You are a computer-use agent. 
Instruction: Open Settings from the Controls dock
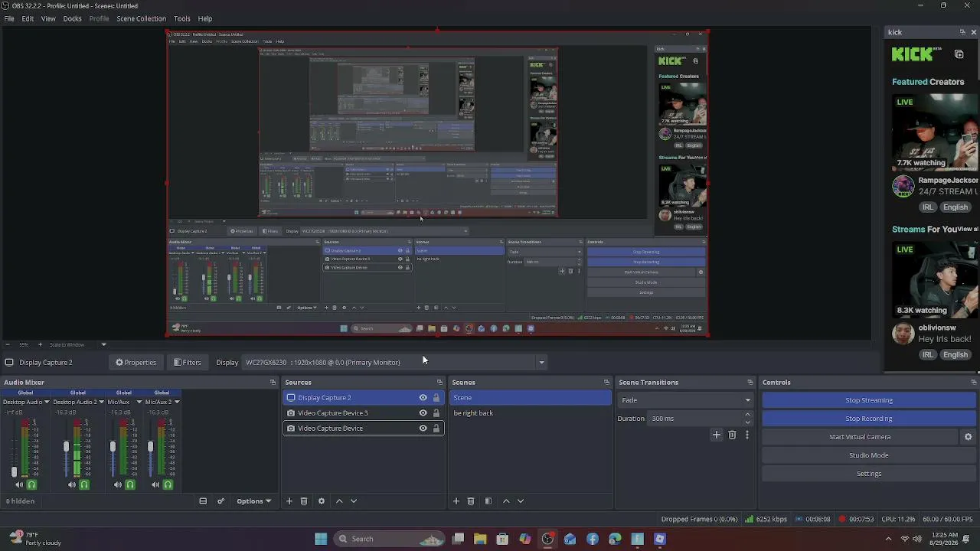(x=869, y=474)
